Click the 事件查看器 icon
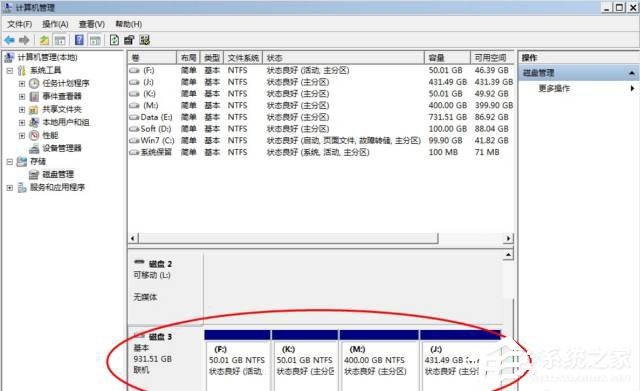 pos(34,96)
